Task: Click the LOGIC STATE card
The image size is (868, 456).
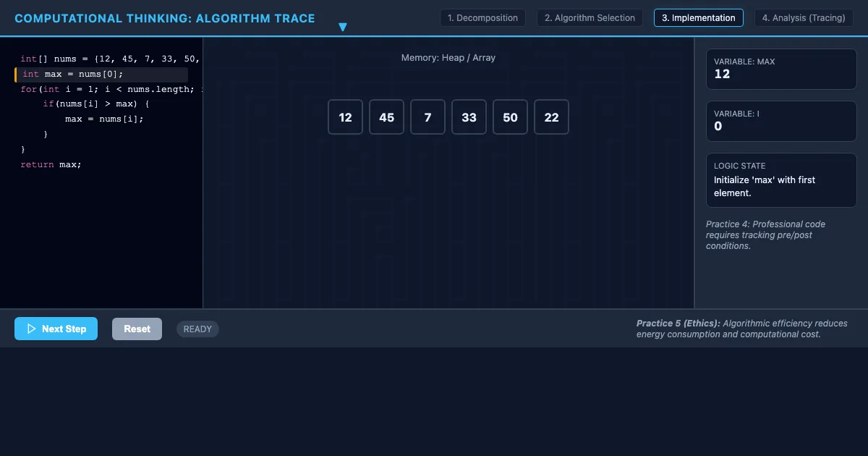Action: pyautogui.click(x=781, y=180)
